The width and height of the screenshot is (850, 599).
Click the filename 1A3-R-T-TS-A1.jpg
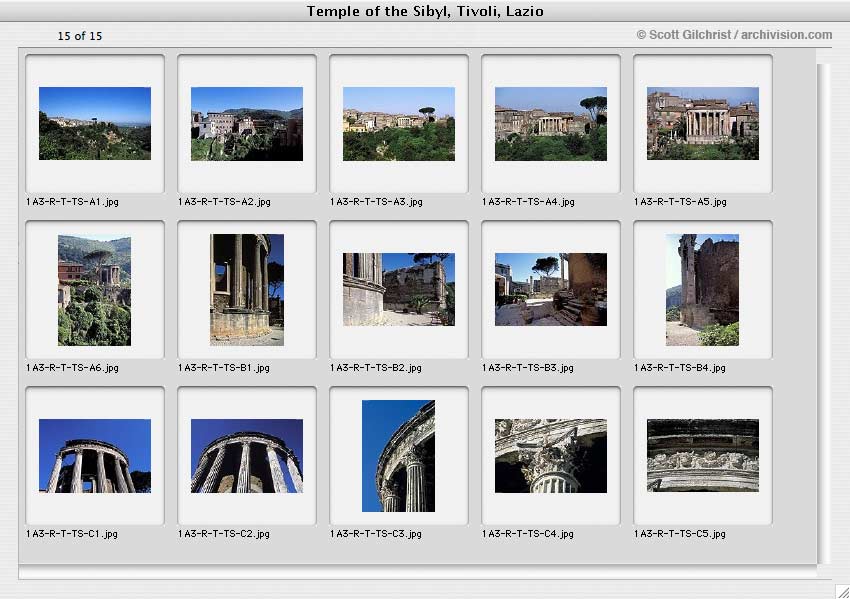click(72, 202)
